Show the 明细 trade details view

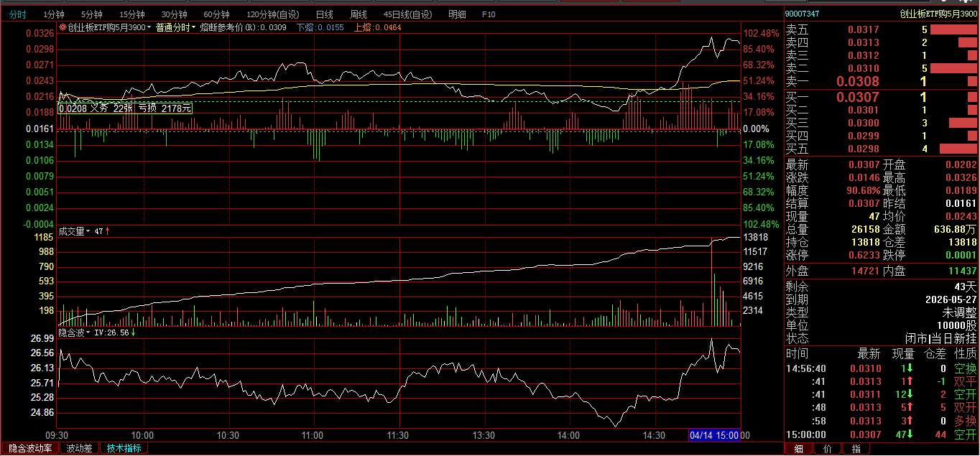click(457, 14)
